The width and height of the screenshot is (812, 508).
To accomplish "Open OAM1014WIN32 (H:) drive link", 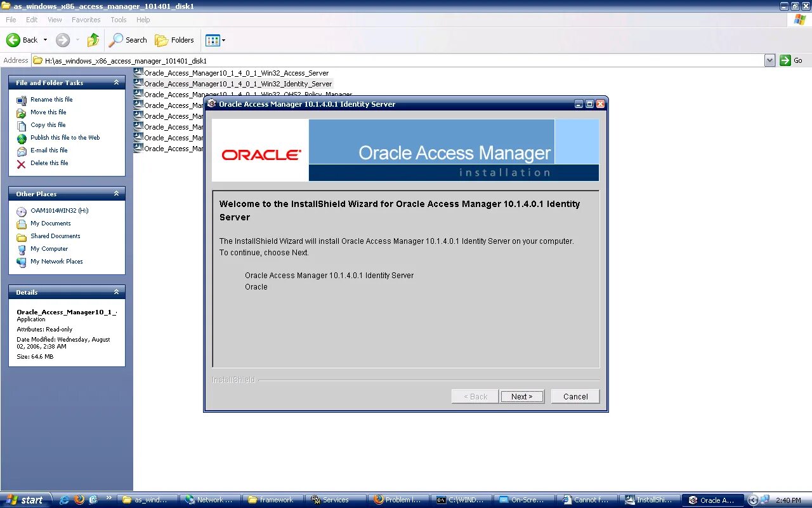I will [x=60, y=211].
